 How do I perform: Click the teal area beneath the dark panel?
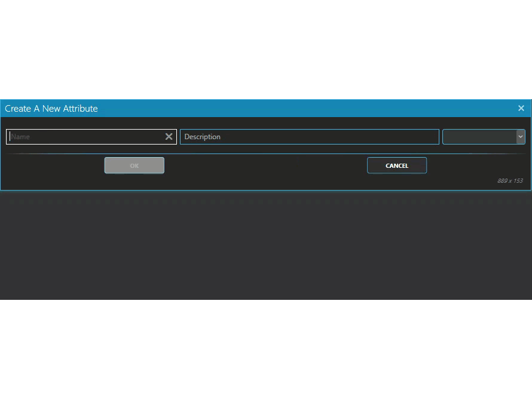[x=266, y=349]
